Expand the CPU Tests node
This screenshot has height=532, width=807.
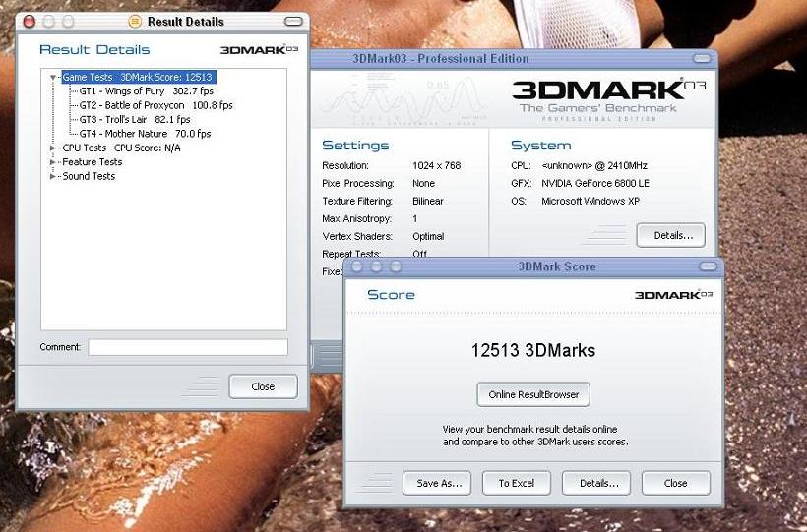click(x=52, y=148)
